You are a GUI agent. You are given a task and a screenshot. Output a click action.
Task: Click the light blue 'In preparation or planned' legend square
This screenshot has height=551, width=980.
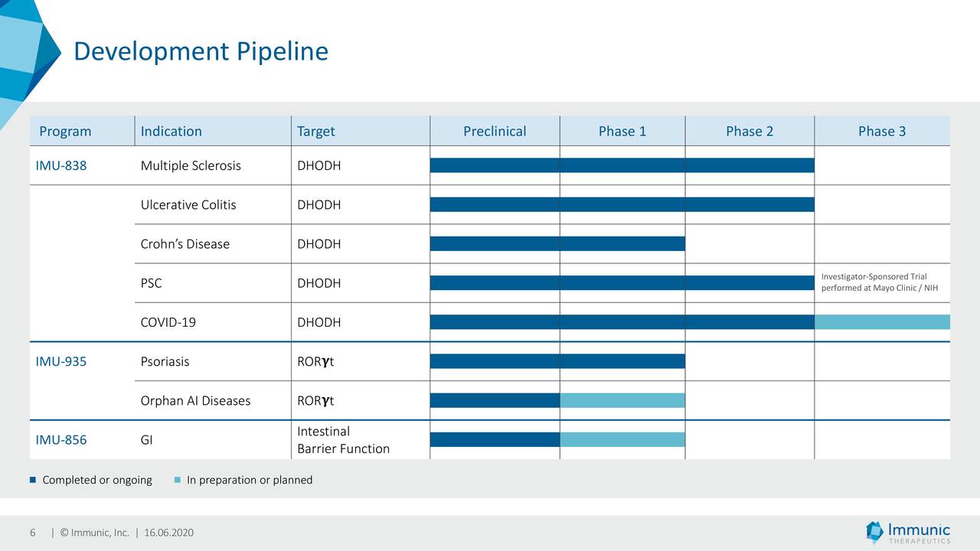pos(177,481)
